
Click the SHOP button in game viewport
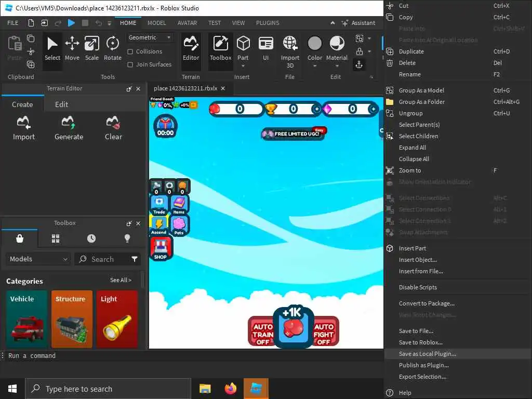click(x=161, y=248)
